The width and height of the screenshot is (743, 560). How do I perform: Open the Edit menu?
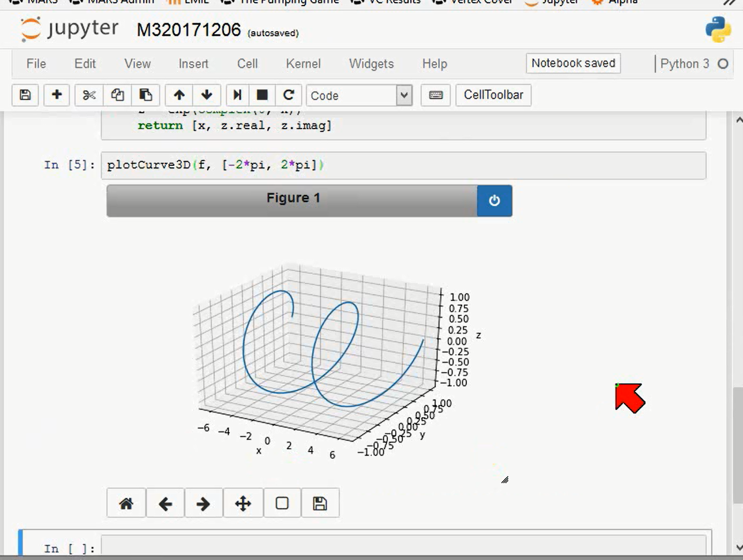[85, 64]
